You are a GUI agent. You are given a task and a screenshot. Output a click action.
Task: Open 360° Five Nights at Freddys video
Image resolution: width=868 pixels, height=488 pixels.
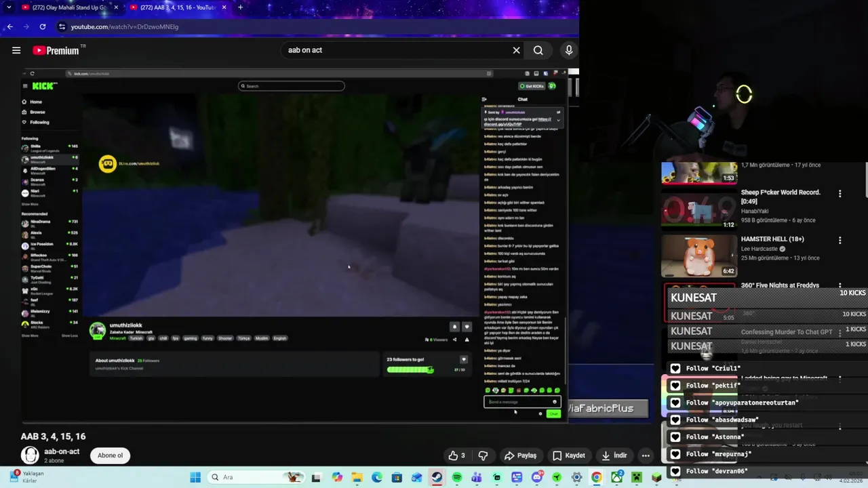point(780,285)
